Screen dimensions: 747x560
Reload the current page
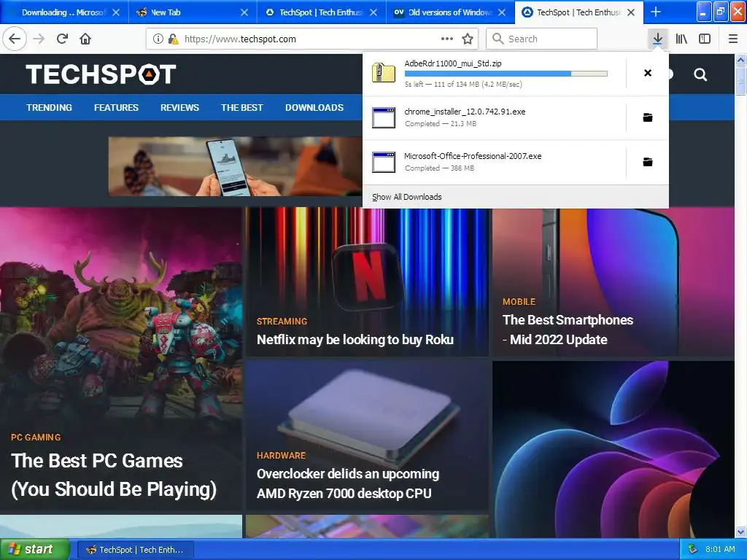62,39
